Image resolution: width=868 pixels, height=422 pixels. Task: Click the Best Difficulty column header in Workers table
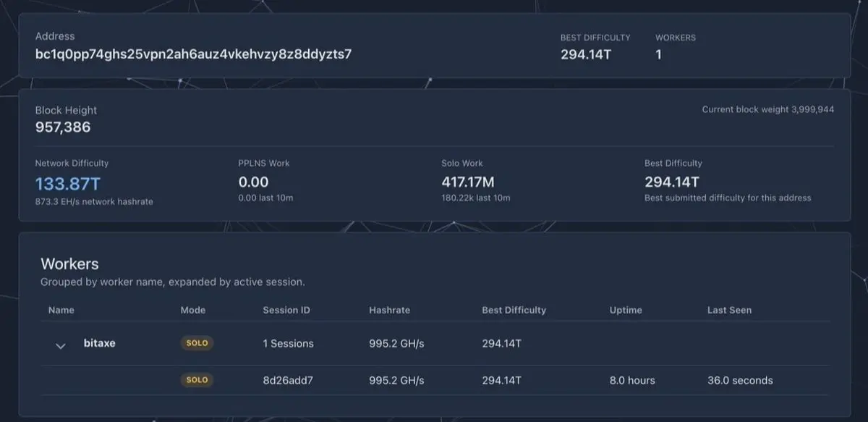click(514, 310)
